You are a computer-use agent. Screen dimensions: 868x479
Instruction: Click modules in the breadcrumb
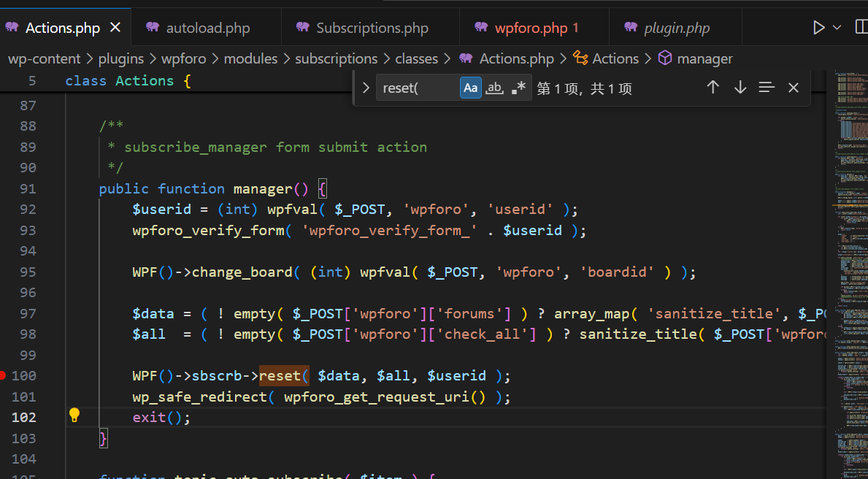(251, 58)
